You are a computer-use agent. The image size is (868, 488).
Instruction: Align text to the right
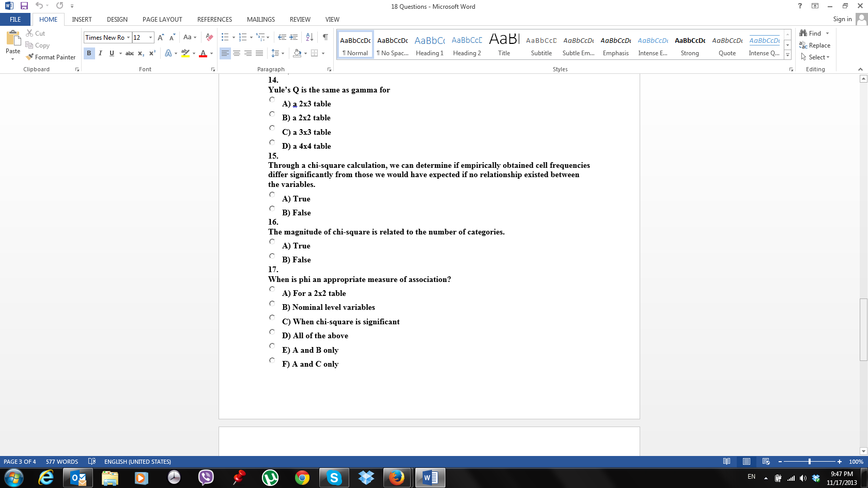click(x=248, y=53)
